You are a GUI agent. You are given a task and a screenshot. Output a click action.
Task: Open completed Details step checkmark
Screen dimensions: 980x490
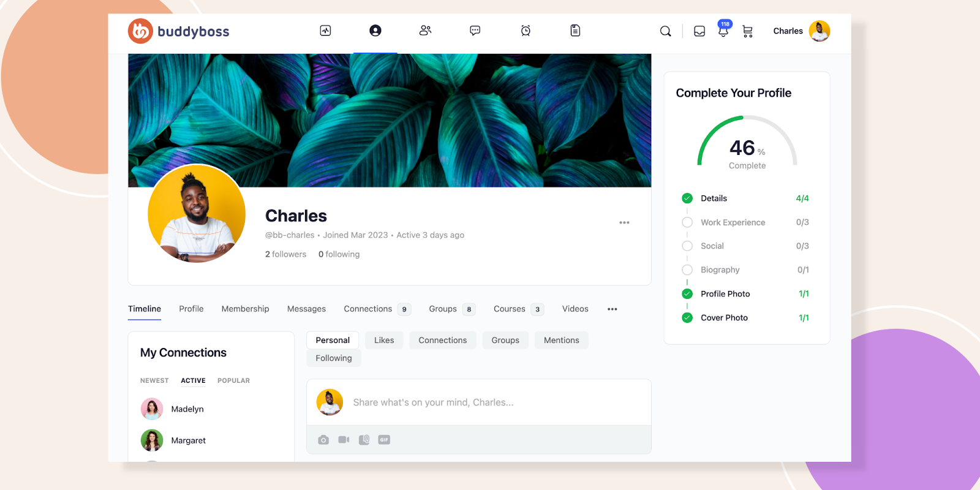click(x=687, y=198)
